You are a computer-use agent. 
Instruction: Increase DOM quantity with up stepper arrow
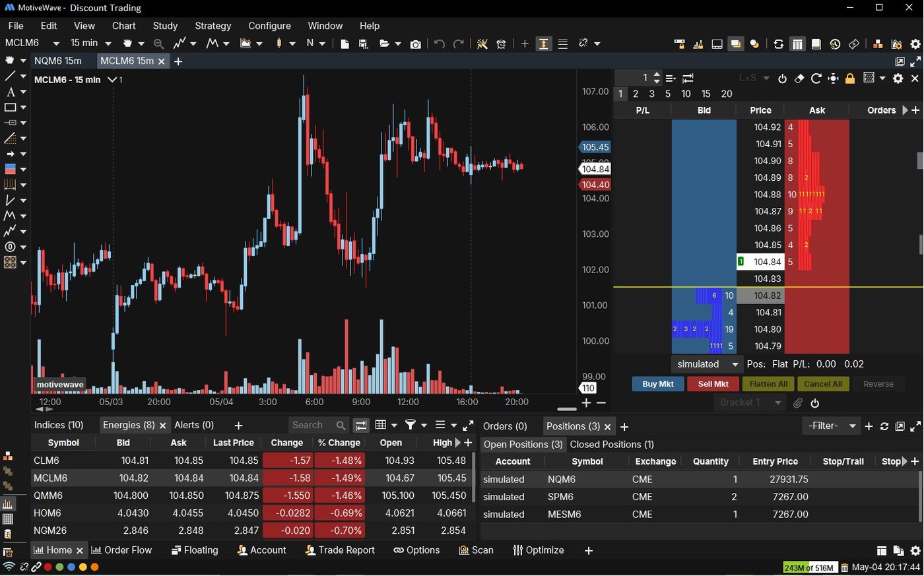(x=657, y=75)
